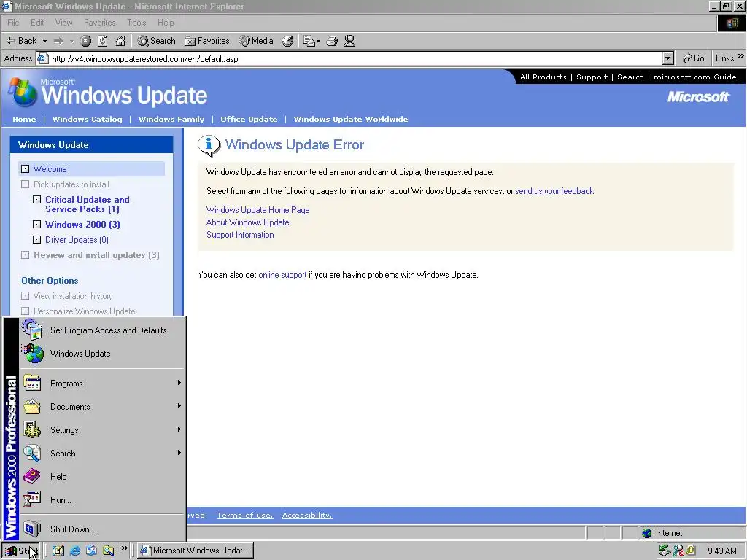Click the Messenger icon in toolbar
Image resolution: width=747 pixels, height=560 pixels.
[x=349, y=41]
